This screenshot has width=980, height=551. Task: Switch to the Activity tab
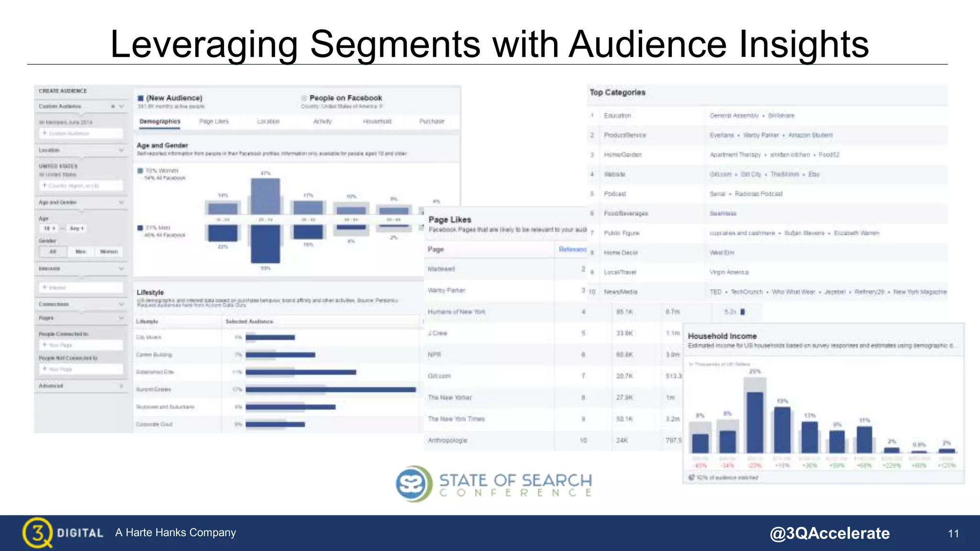tap(323, 121)
